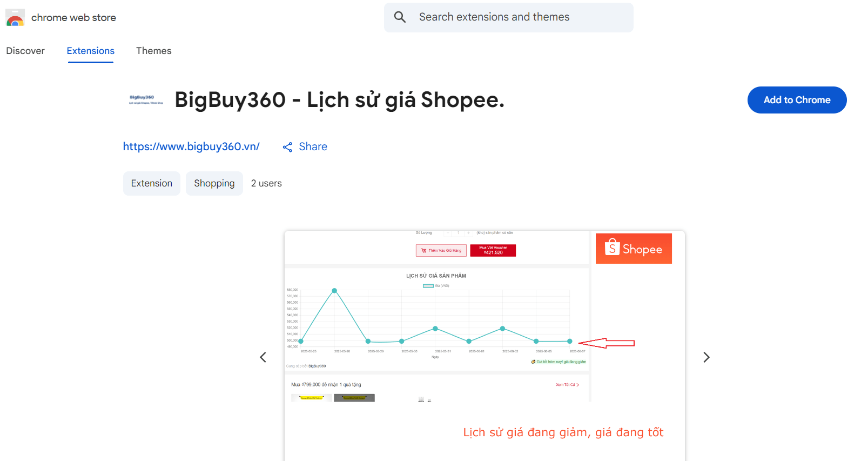Click the Extension category chip

pyautogui.click(x=152, y=183)
